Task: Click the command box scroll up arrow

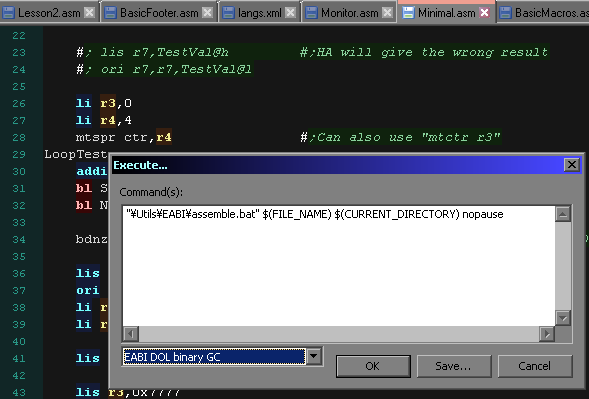Action: 563,214
